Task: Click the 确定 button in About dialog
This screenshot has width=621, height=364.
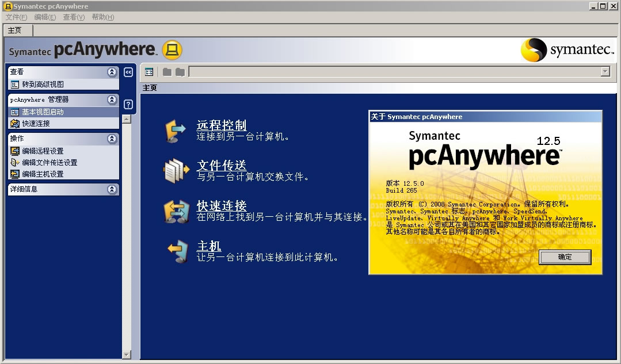Action: click(565, 257)
